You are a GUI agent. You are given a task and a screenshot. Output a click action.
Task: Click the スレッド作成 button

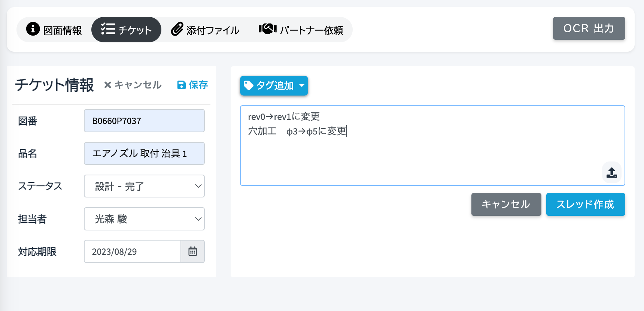[x=585, y=204]
